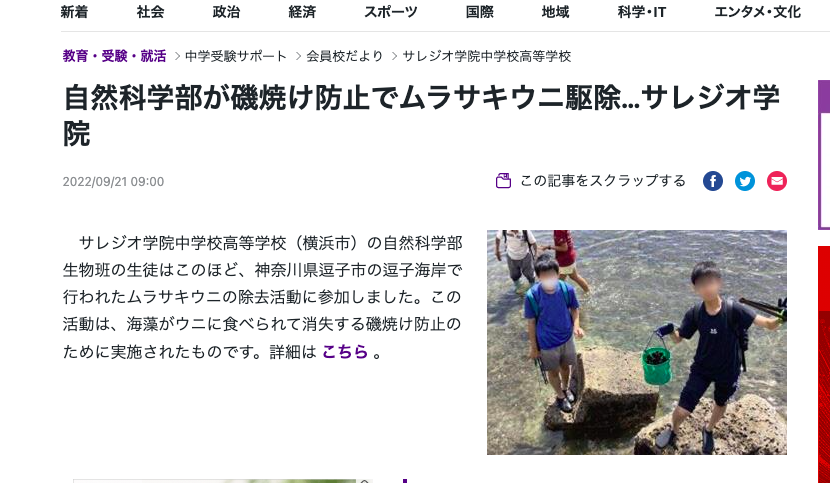Select the 経済 navigation item
This screenshot has width=830, height=483.
pos(302,12)
